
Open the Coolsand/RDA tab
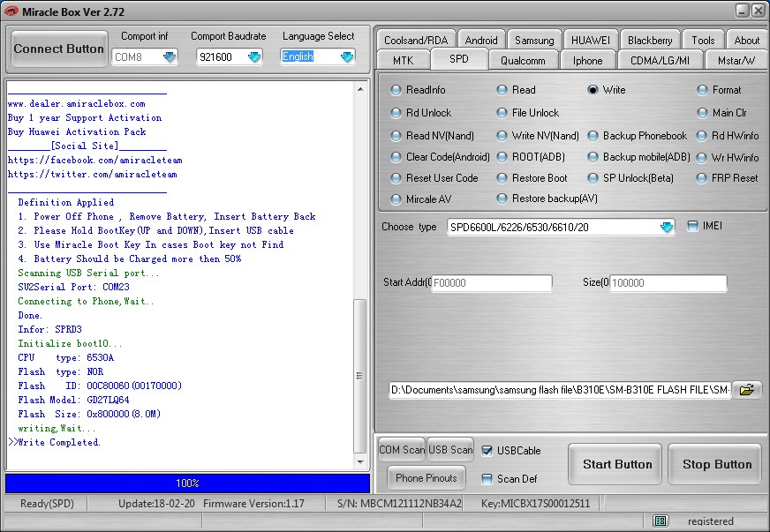(x=416, y=41)
